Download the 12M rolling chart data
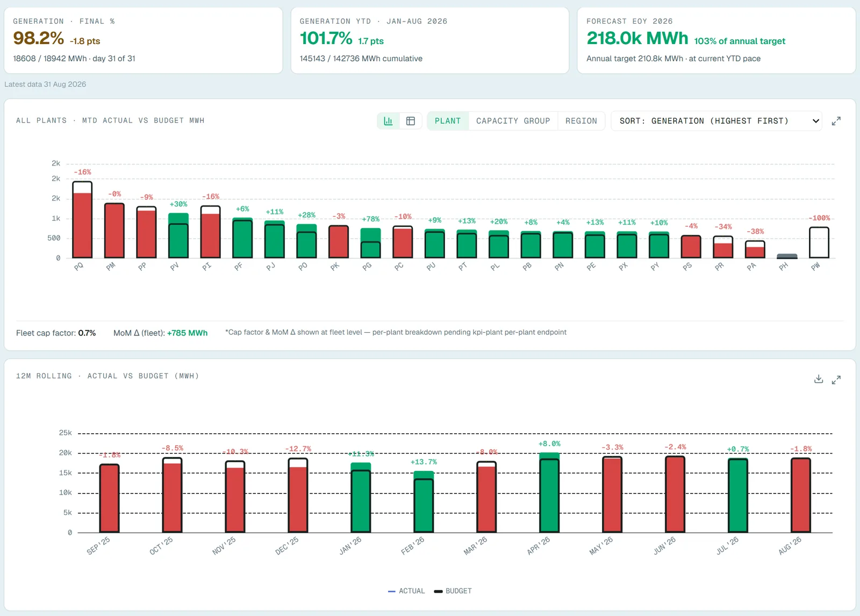The image size is (860, 616). [x=819, y=379]
